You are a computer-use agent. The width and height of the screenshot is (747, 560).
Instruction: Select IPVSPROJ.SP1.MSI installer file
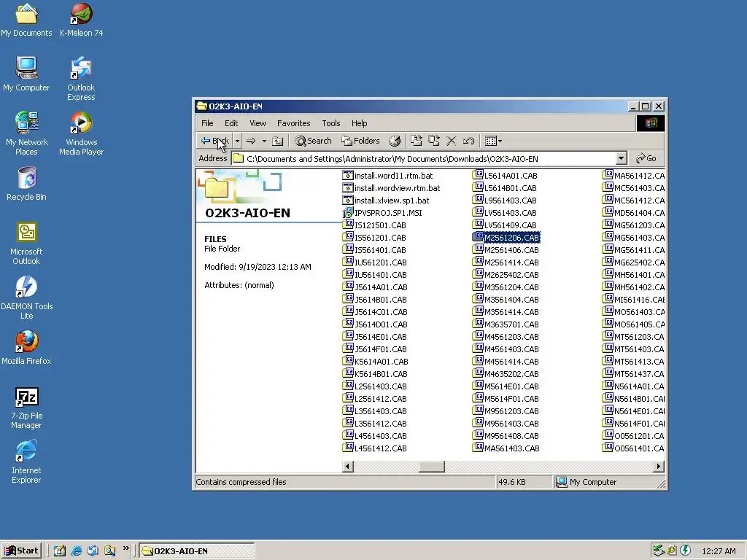(x=382, y=212)
